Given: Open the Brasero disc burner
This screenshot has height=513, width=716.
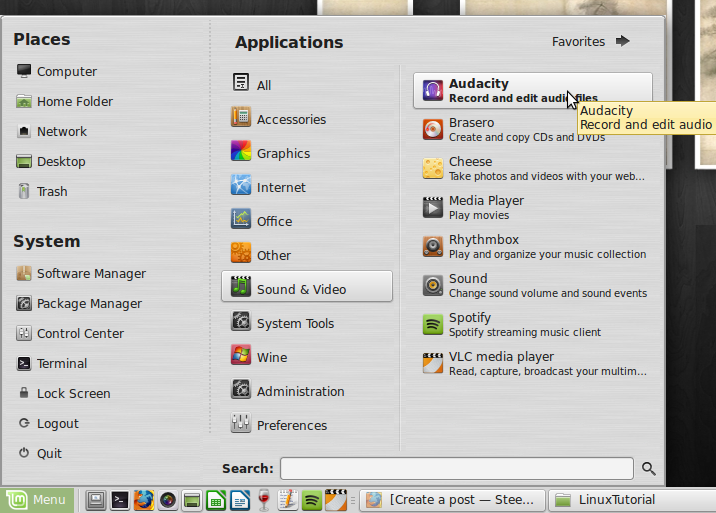Looking at the screenshot, I should (x=532, y=130).
